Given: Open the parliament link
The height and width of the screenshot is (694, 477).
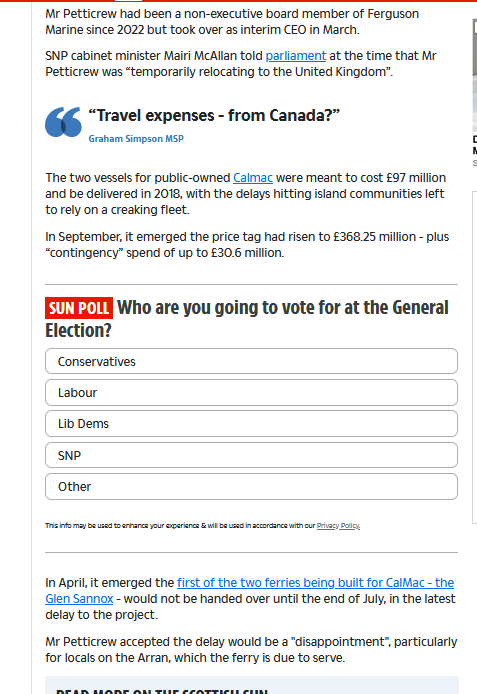Looking at the screenshot, I should pyautogui.click(x=296, y=56).
